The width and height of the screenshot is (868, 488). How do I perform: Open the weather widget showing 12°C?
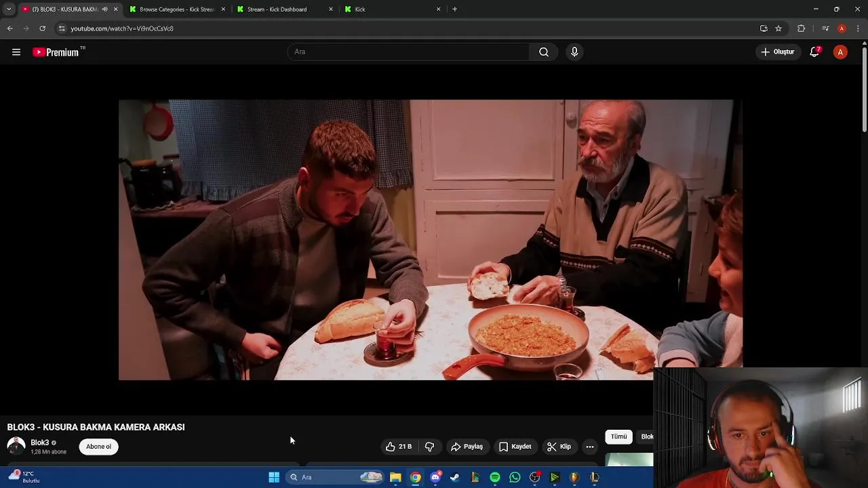coord(24,477)
